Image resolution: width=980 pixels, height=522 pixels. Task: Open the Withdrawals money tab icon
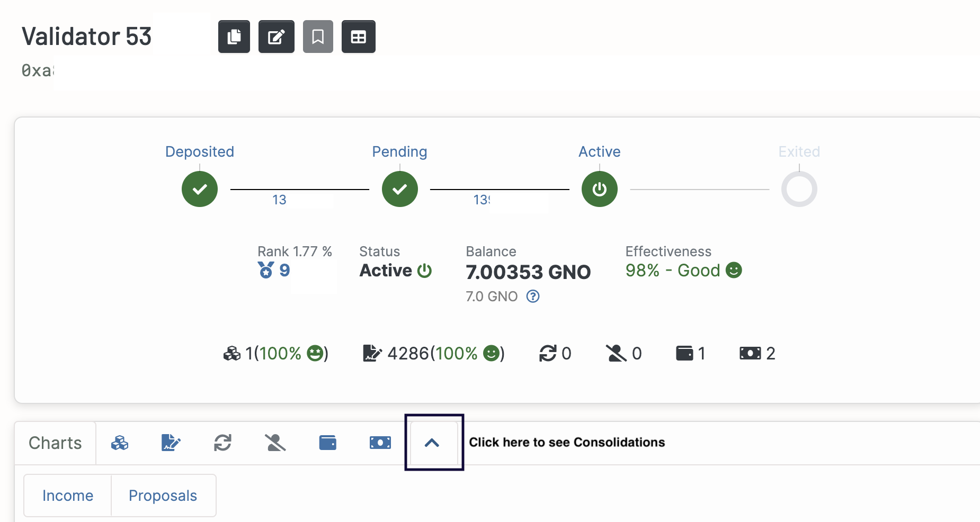pos(380,443)
